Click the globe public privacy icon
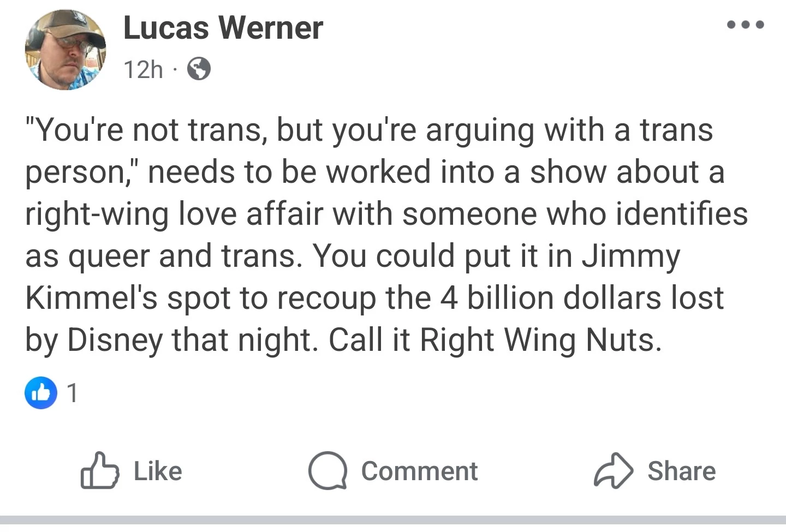The width and height of the screenshot is (786, 532). coord(199,69)
